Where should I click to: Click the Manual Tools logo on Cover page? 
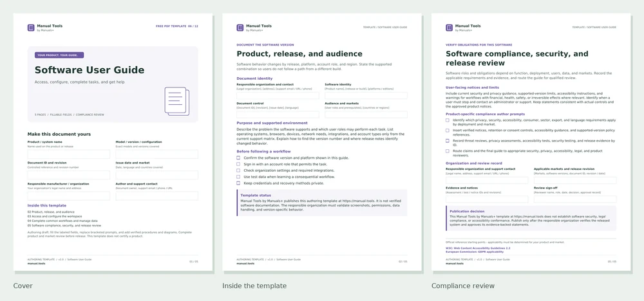tap(31, 28)
